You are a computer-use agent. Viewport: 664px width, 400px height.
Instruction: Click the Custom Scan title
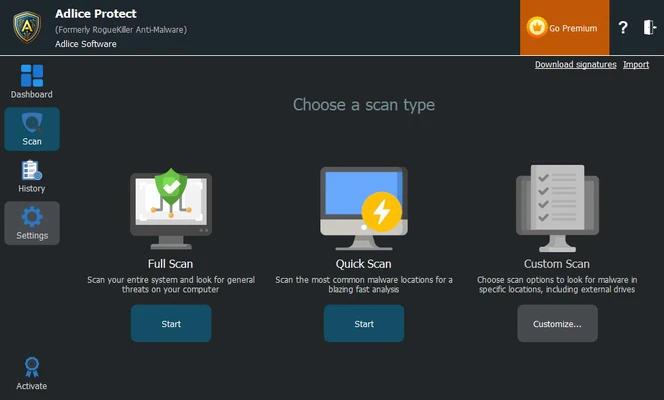pos(556,264)
